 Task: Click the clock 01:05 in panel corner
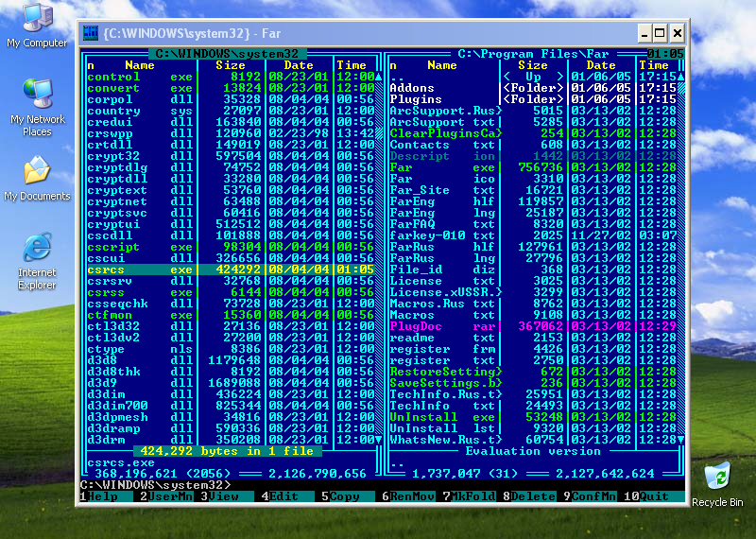[665, 54]
